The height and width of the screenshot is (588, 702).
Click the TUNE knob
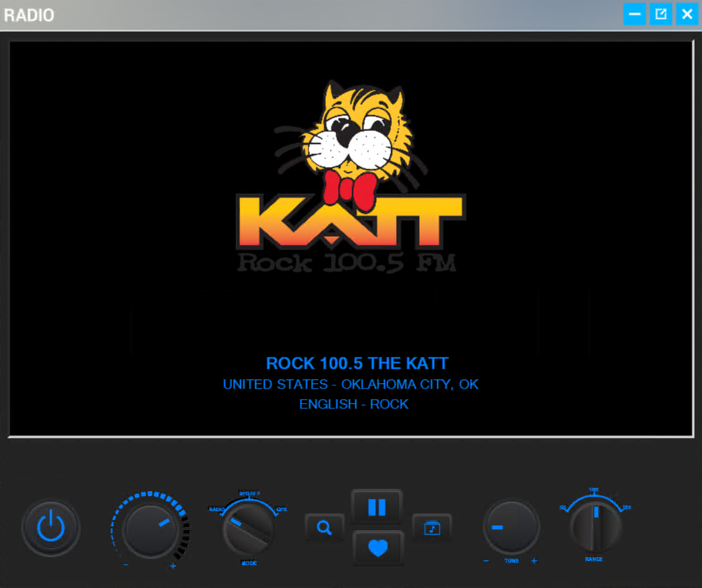pos(511,528)
